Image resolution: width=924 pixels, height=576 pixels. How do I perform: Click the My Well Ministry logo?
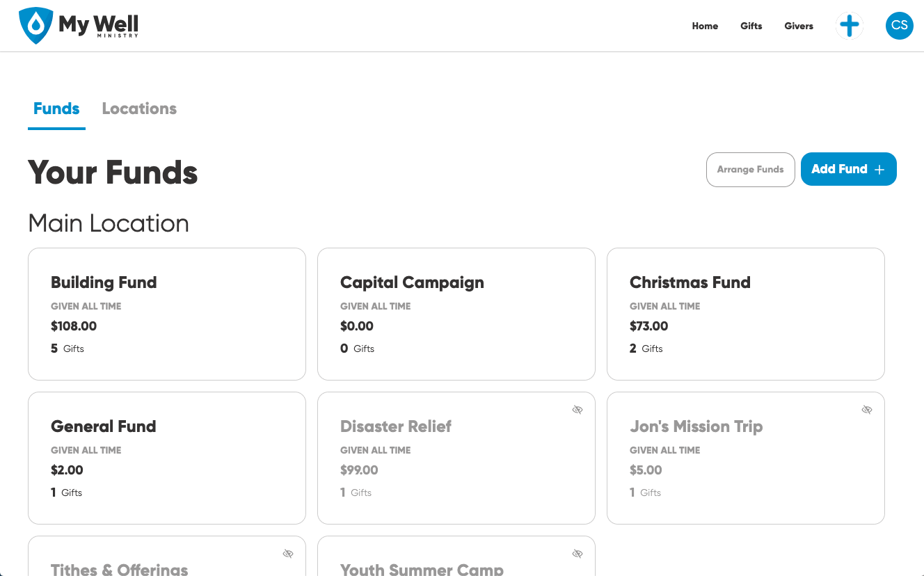(x=79, y=26)
